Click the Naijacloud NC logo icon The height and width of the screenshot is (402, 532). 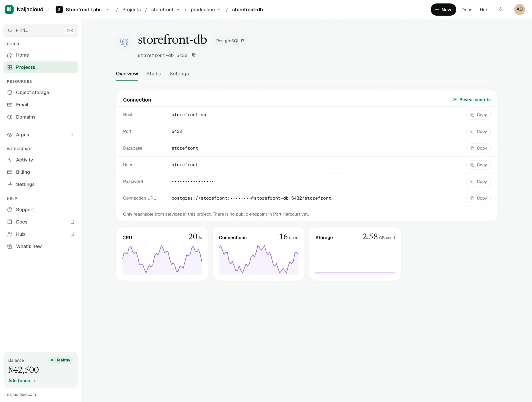click(9, 9)
